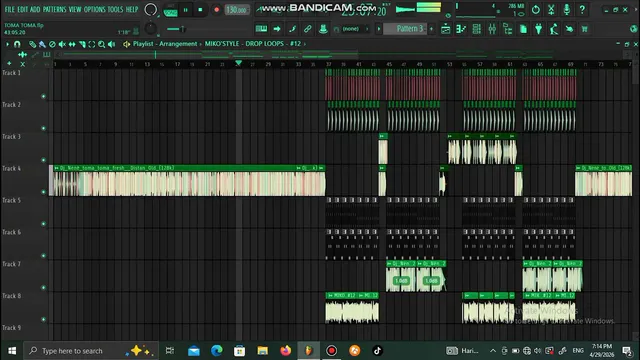Screen dimensions: 640x360
Task: Select the playlist select tool
Action: [x=92, y=44]
